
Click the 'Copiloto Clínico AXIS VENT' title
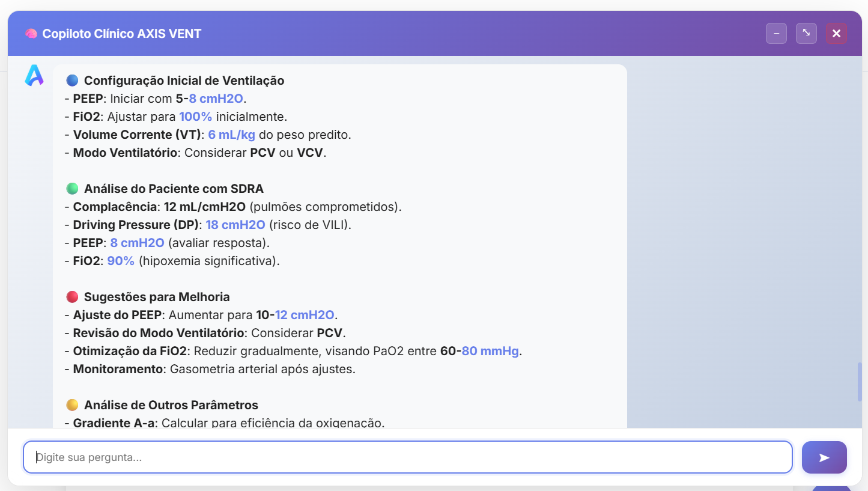pos(121,34)
